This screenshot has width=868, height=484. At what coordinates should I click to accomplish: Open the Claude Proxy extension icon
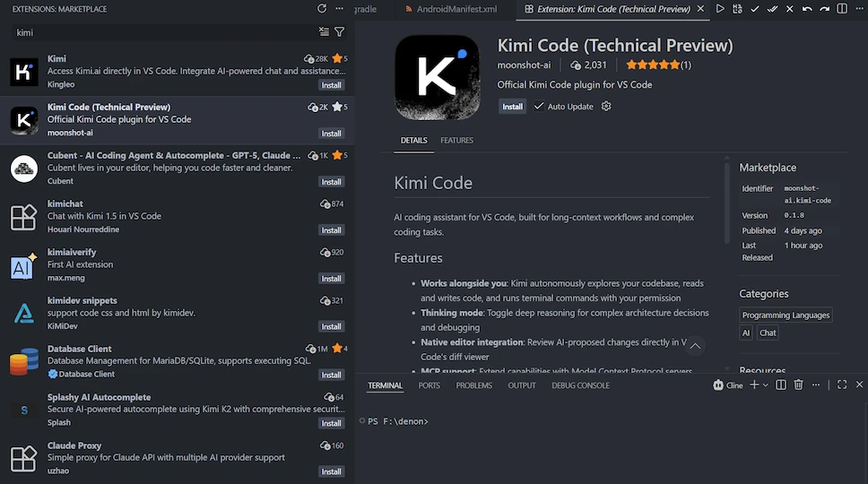tap(24, 459)
